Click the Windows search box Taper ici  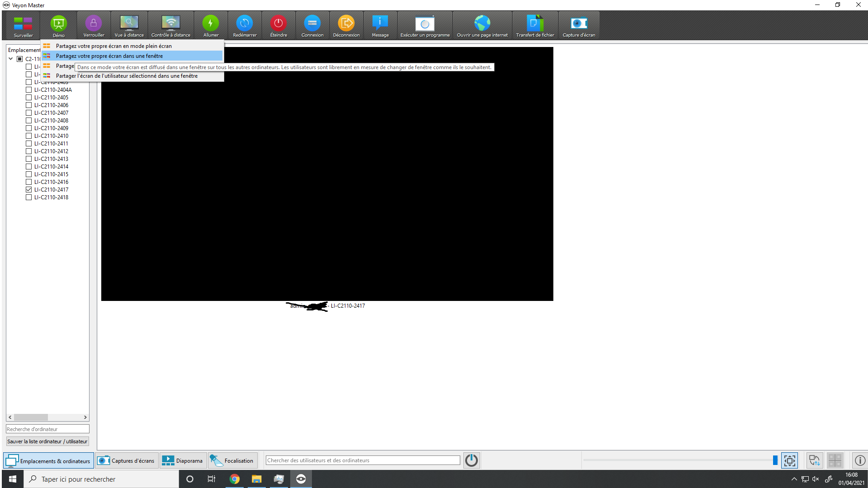click(x=101, y=479)
